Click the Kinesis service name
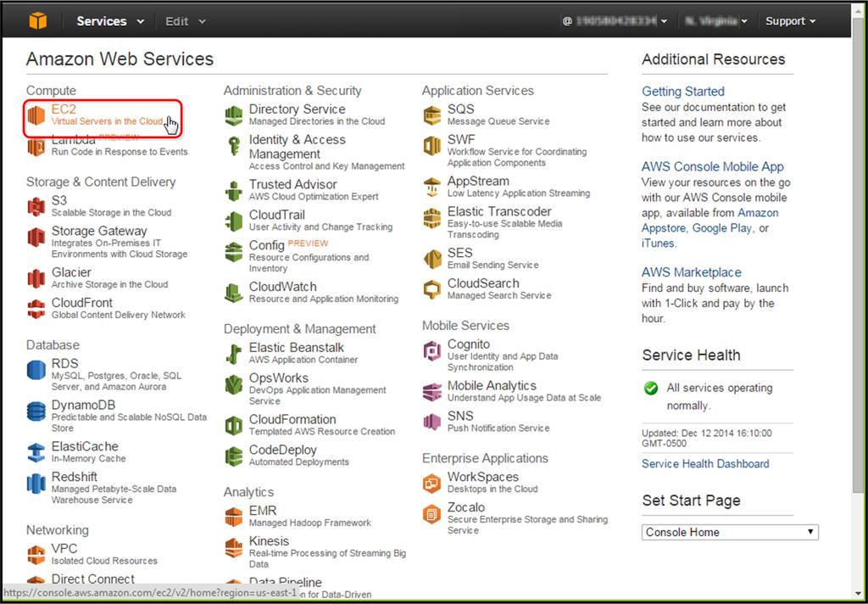The image size is (868, 604). [269, 541]
